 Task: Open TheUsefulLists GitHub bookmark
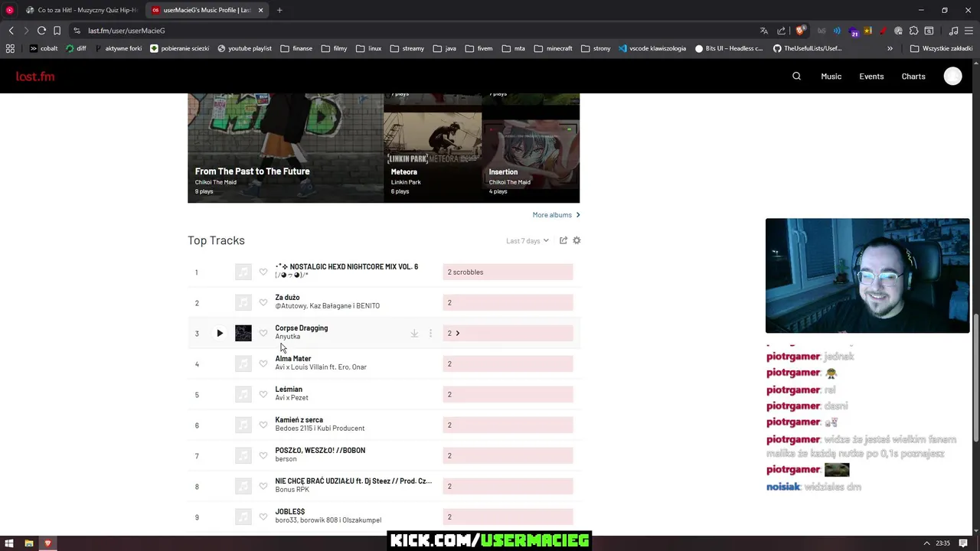point(807,48)
